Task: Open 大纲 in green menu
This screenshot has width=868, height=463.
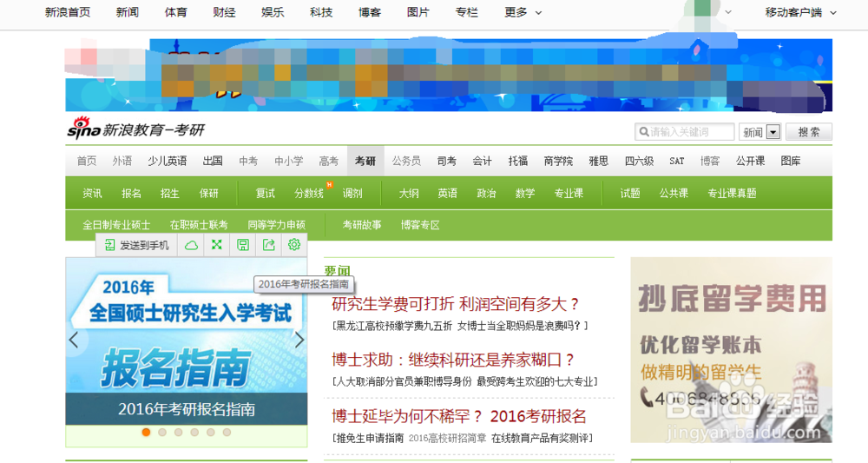Action: click(409, 193)
